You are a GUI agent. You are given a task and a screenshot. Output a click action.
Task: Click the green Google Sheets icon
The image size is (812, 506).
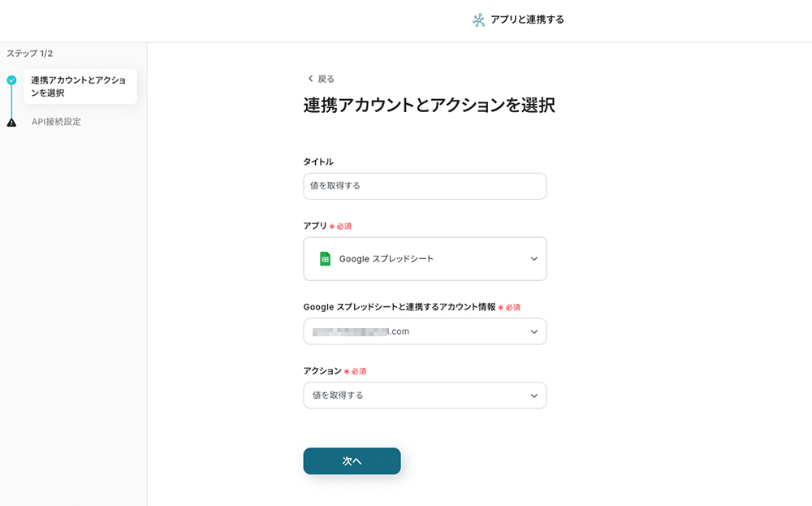(x=325, y=259)
